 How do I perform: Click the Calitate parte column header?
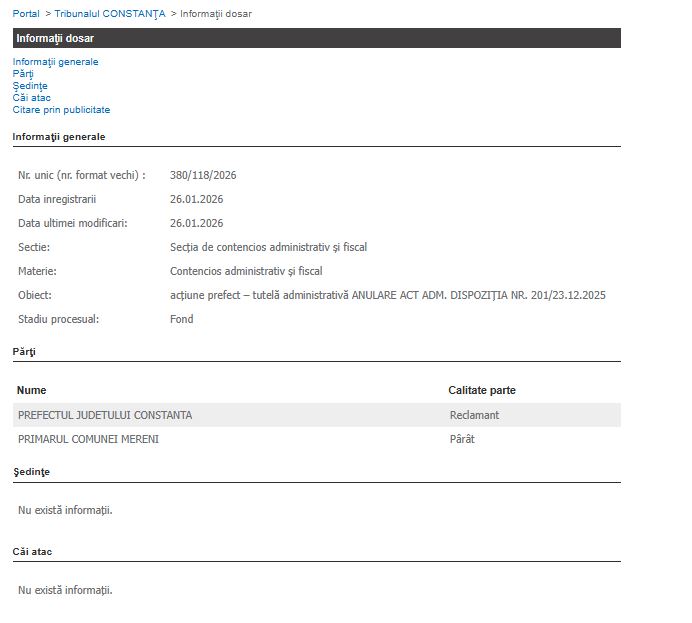point(482,390)
